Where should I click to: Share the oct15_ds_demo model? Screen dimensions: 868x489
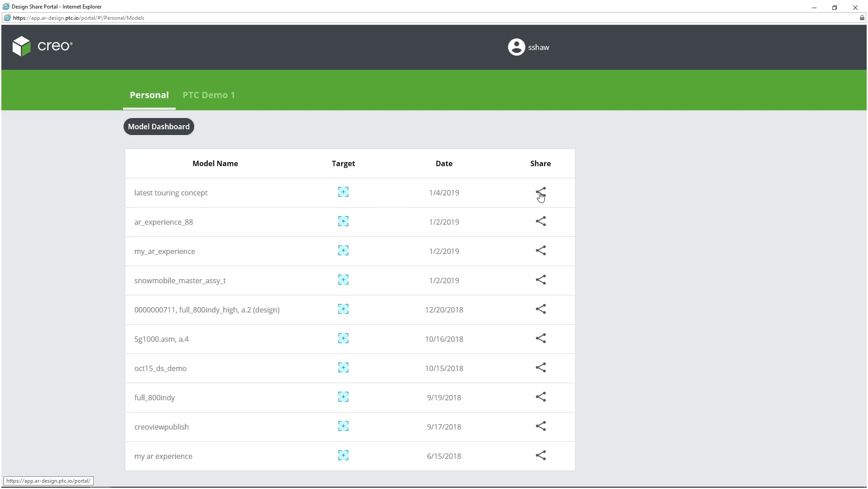(x=540, y=368)
